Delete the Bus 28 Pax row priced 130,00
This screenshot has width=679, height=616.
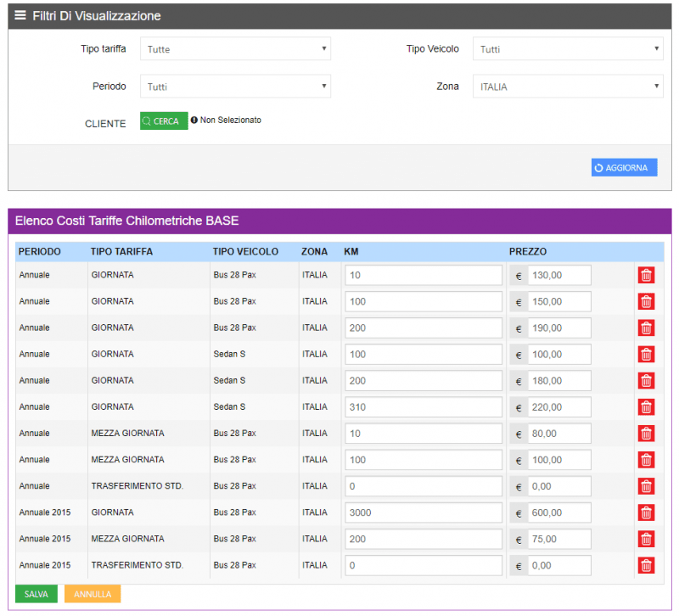pyautogui.click(x=646, y=275)
